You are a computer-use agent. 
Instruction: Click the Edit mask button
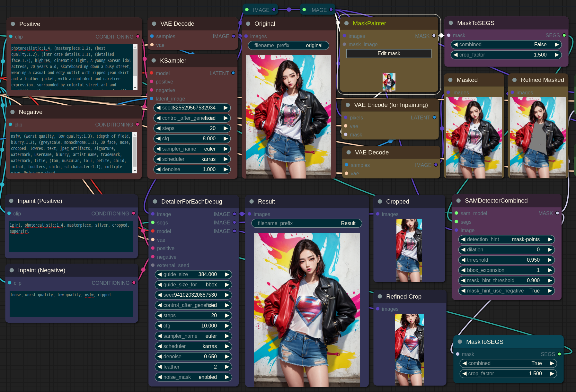[389, 54]
